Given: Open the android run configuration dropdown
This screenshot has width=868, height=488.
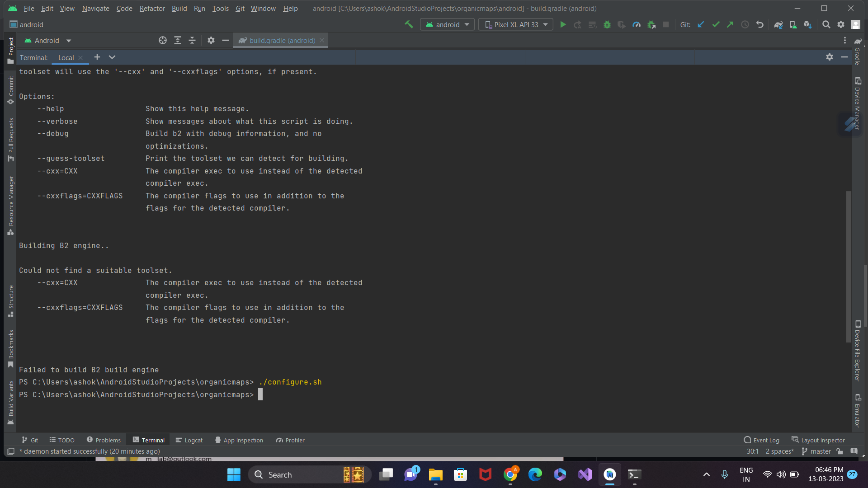Looking at the screenshot, I should (x=448, y=24).
